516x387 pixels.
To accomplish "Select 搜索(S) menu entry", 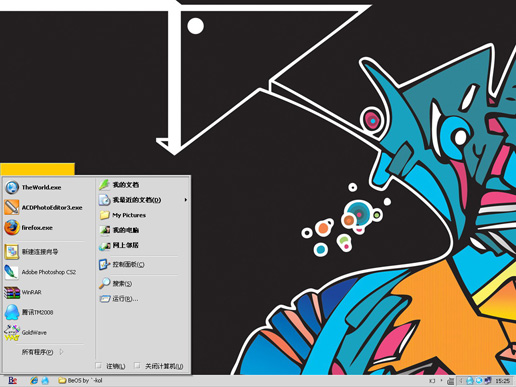I will coord(122,283).
